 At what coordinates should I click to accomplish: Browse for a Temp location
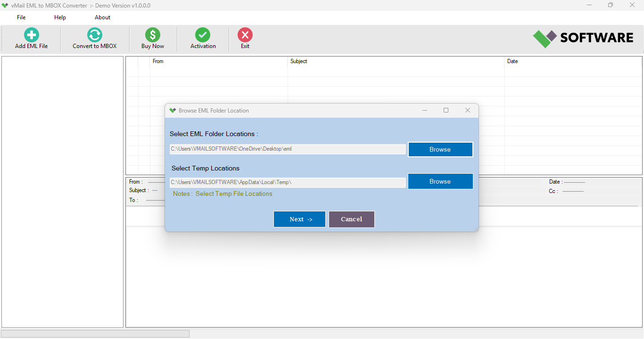[x=440, y=181]
